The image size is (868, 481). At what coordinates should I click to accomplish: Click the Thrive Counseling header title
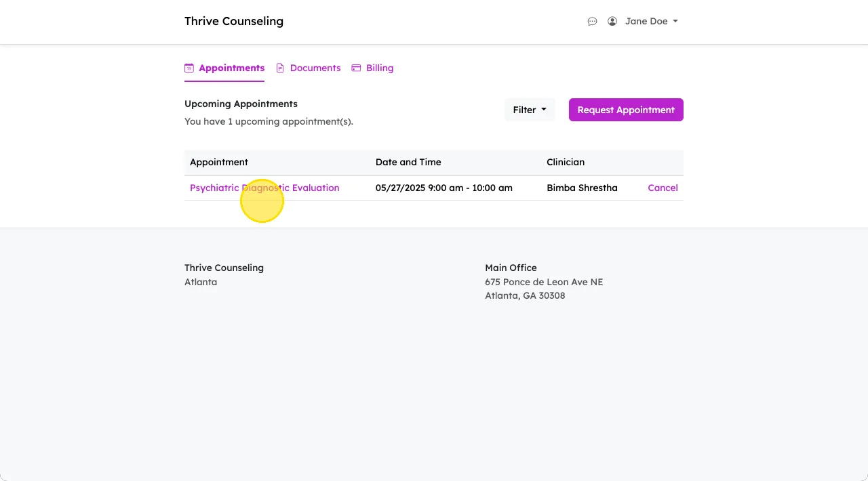coord(234,22)
